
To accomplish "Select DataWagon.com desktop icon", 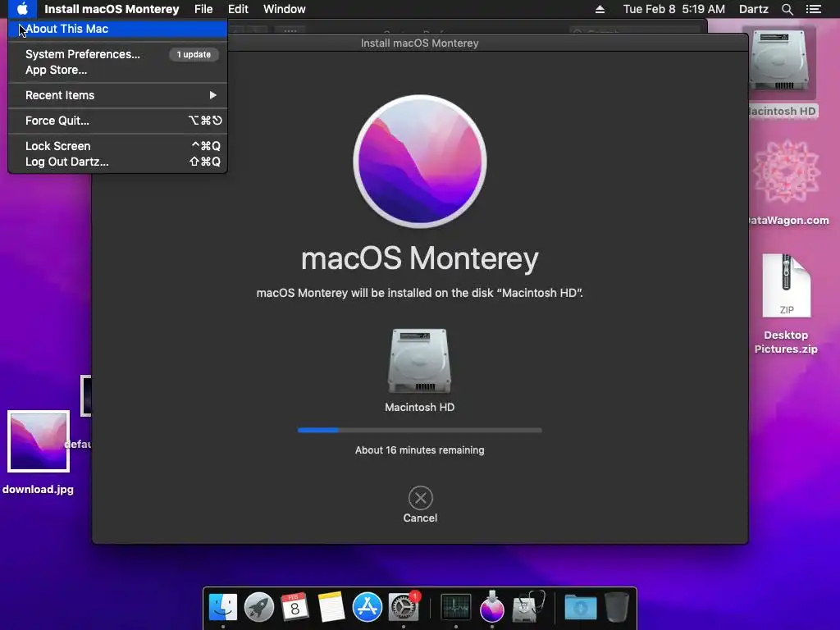I will click(787, 172).
